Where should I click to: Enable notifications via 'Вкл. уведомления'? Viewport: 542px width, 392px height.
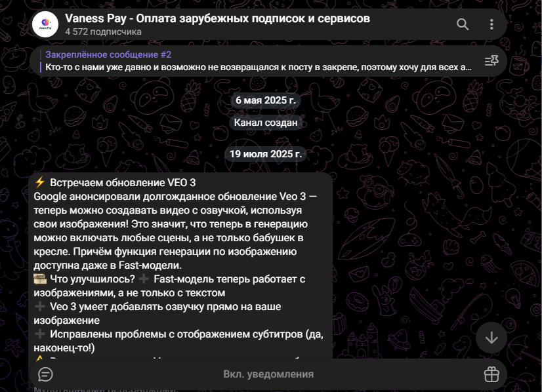pos(268,374)
